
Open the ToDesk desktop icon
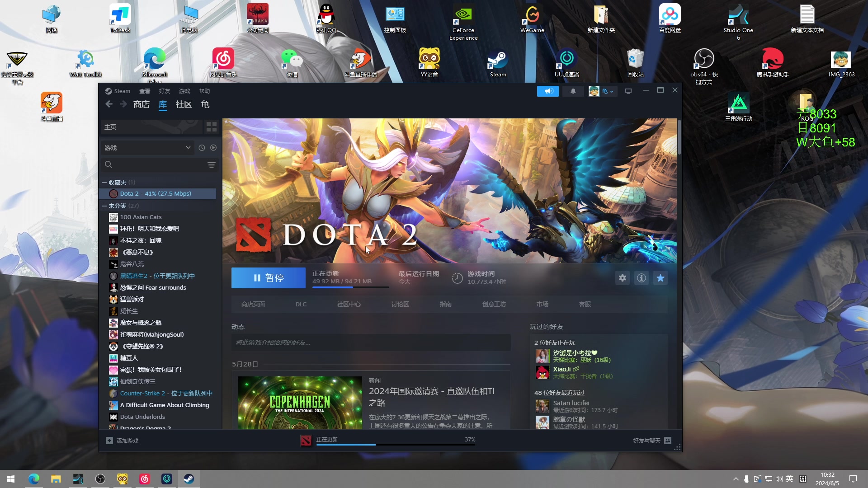120,19
